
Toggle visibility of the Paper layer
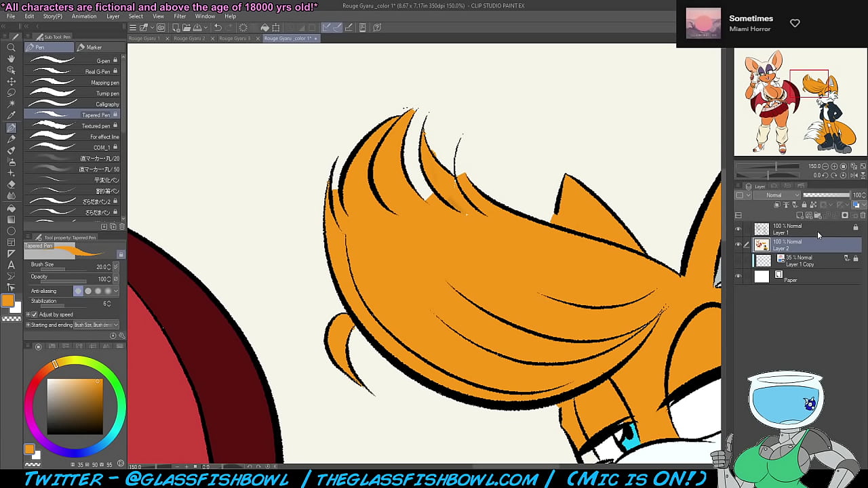point(738,276)
